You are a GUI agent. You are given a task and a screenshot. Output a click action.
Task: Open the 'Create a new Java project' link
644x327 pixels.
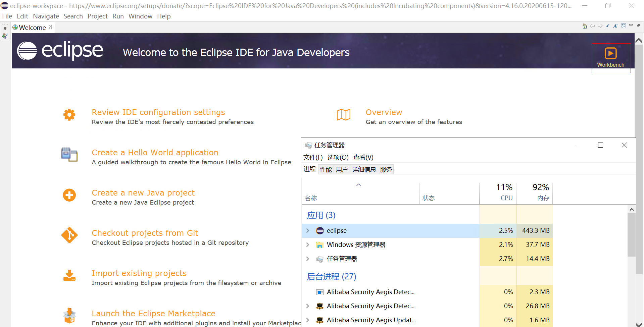point(143,193)
